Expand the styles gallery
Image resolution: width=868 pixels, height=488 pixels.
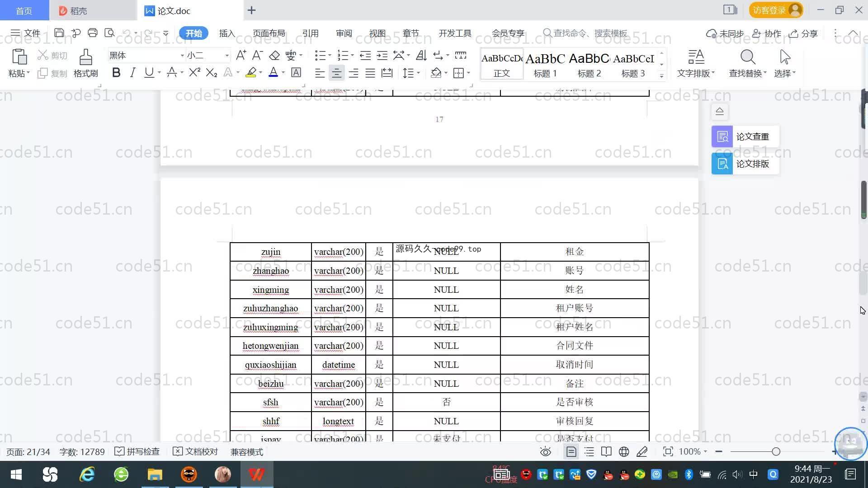(x=662, y=75)
